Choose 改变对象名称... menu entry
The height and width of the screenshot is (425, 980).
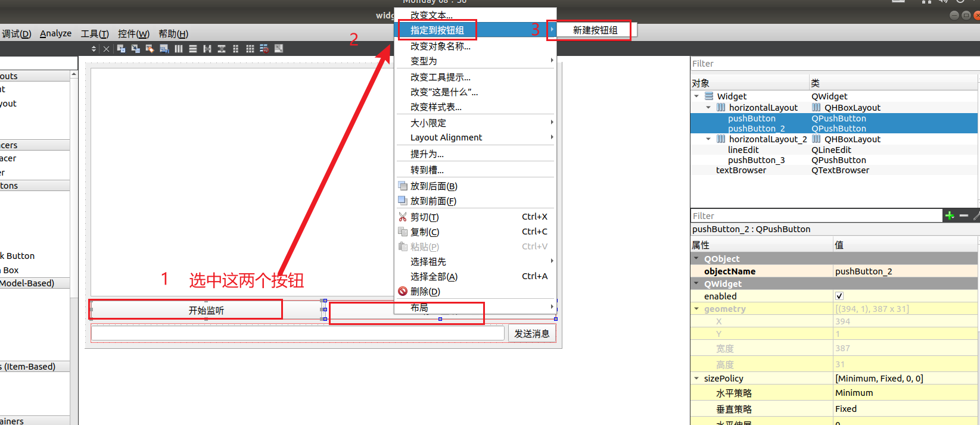476,46
